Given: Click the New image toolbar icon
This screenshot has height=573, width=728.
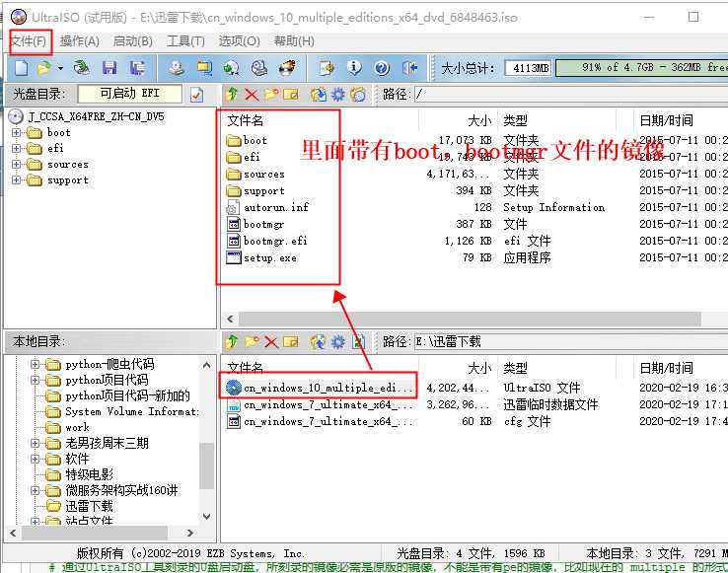Looking at the screenshot, I should (22, 68).
